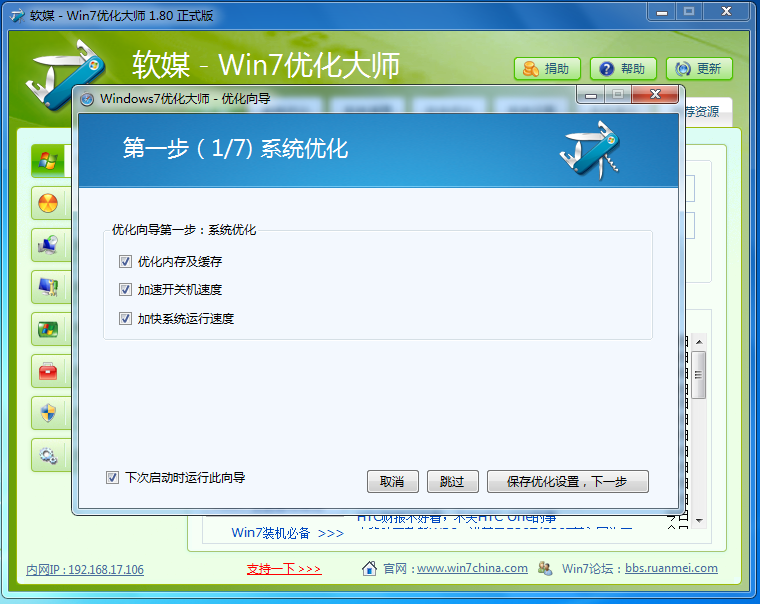This screenshot has width=760, height=604.
Task: Minimize the 优化向导 wizard dialog
Action: (591, 95)
